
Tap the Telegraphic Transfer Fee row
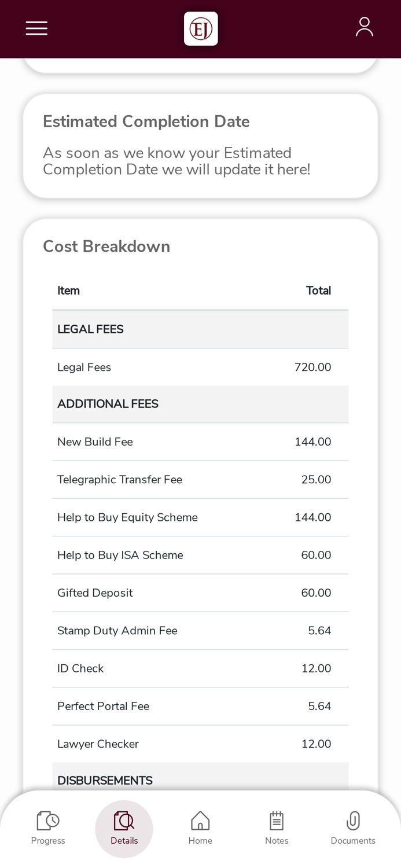200,480
